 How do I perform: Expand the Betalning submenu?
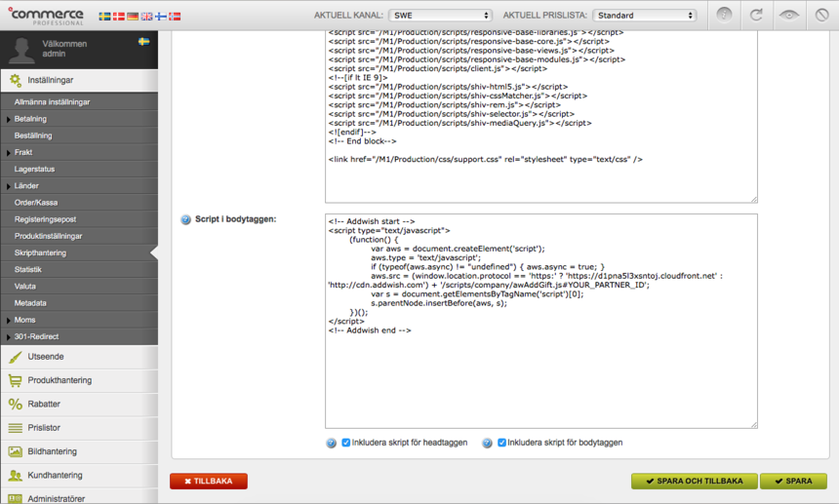click(x=30, y=119)
